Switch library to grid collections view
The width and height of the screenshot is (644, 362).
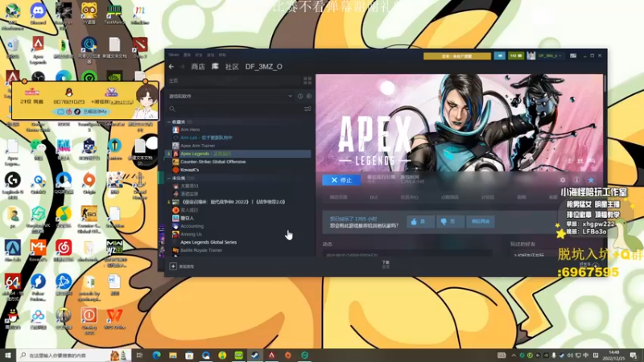click(308, 80)
